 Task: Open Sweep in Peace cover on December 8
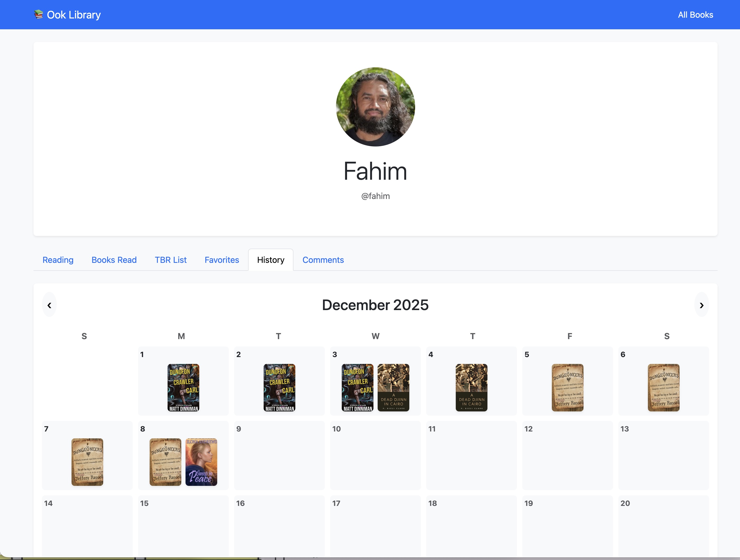(x=201, y=462)
